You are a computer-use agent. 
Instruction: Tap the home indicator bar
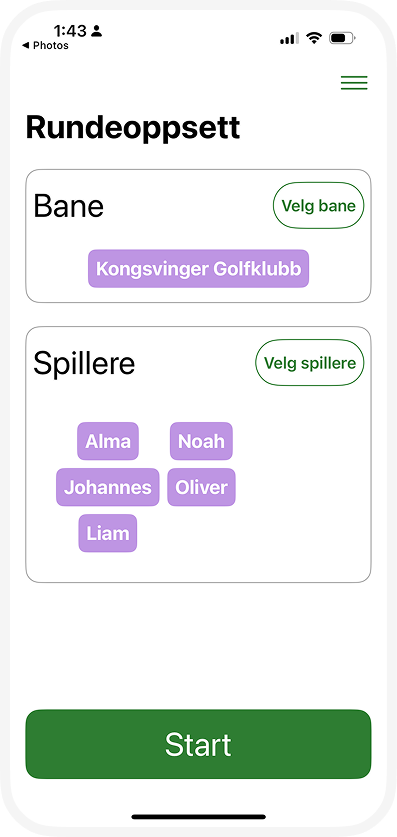click(198, 816)
